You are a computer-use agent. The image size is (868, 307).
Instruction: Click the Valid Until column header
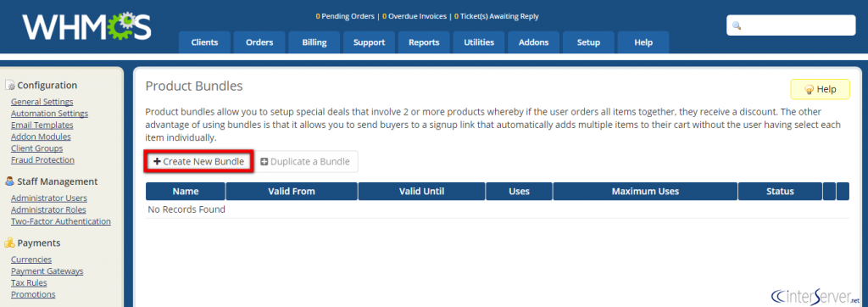tap(422, 191)
